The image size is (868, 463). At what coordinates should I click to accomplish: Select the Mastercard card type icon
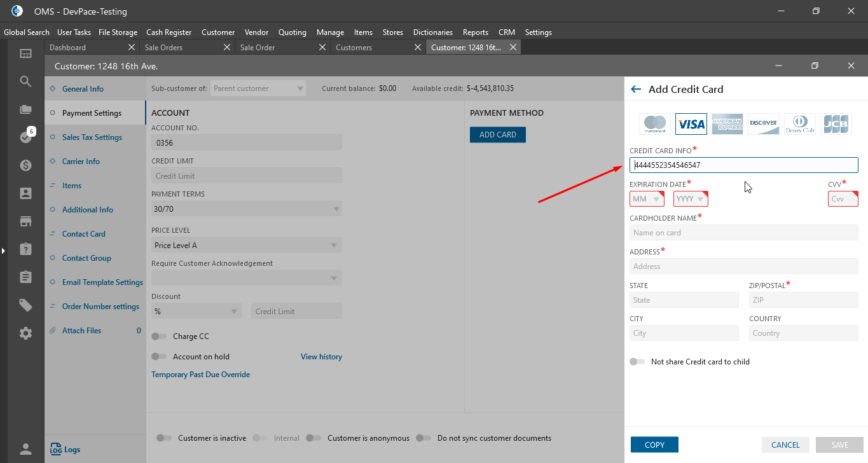click(655, 124)
